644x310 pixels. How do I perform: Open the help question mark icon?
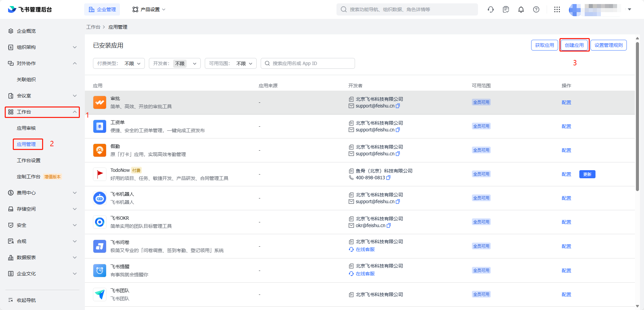536,9
